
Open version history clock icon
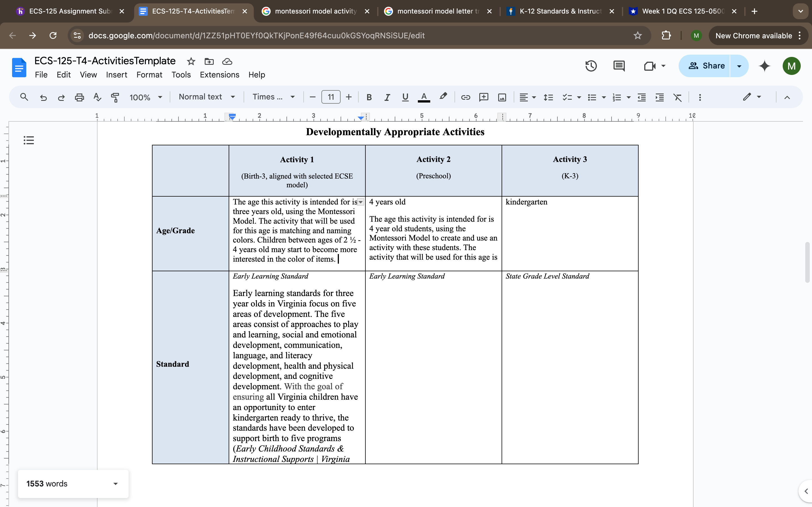point(591,66)
